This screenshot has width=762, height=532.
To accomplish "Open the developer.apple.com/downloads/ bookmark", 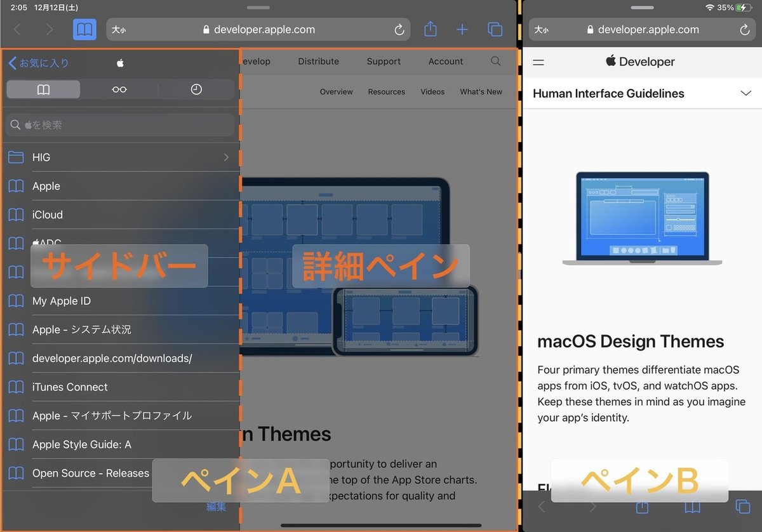I will 121,358.
